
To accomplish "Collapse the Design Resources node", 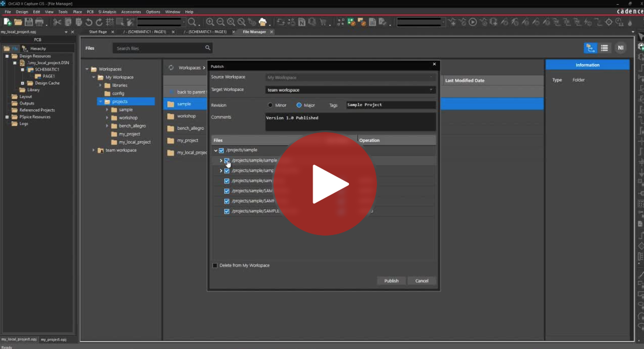I will (7, 56).
